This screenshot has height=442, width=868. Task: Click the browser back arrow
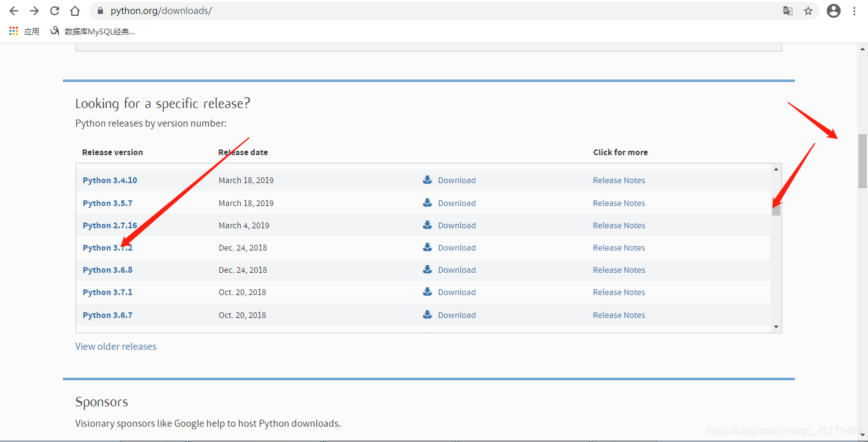pos(13,11)
